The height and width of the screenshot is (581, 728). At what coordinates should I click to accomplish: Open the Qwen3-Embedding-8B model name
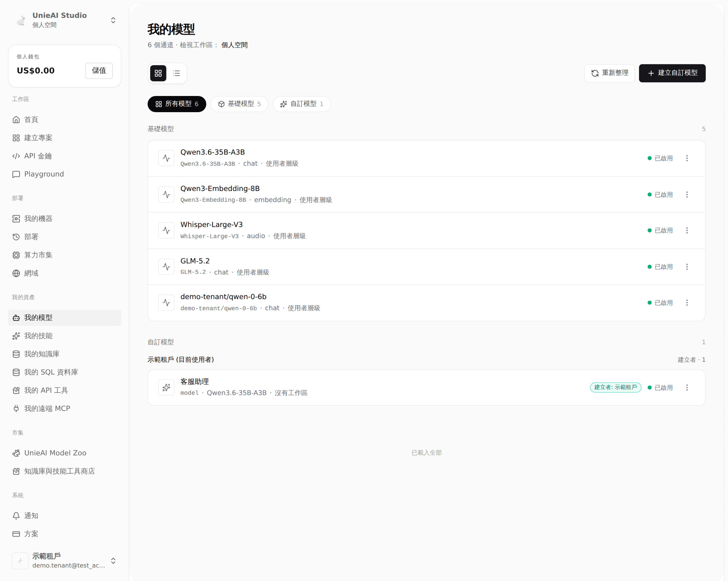click(x=220, y=189)
